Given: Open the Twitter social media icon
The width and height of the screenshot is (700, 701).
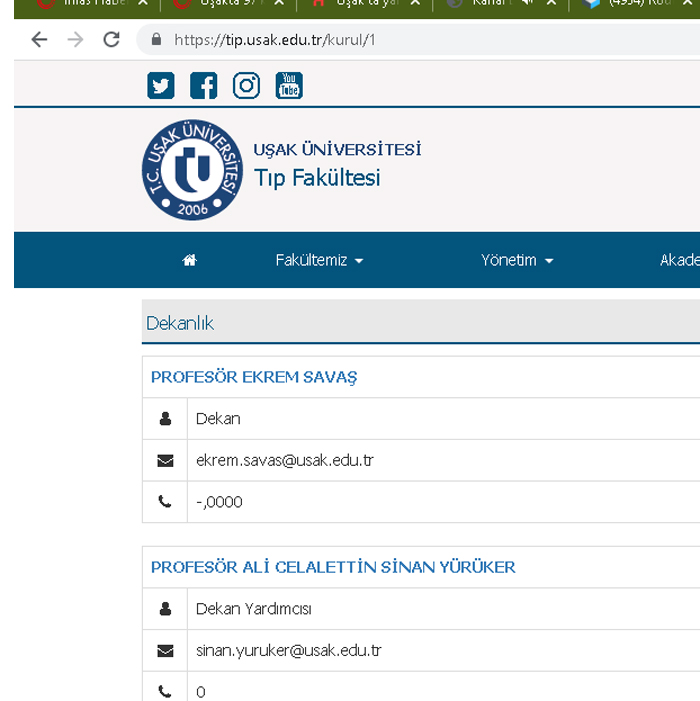Looking at the screenshot, I should 161,86.
